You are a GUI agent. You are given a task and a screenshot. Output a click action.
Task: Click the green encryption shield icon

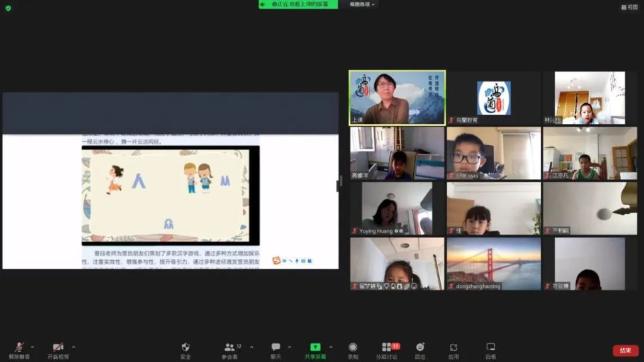click(8, 8)
